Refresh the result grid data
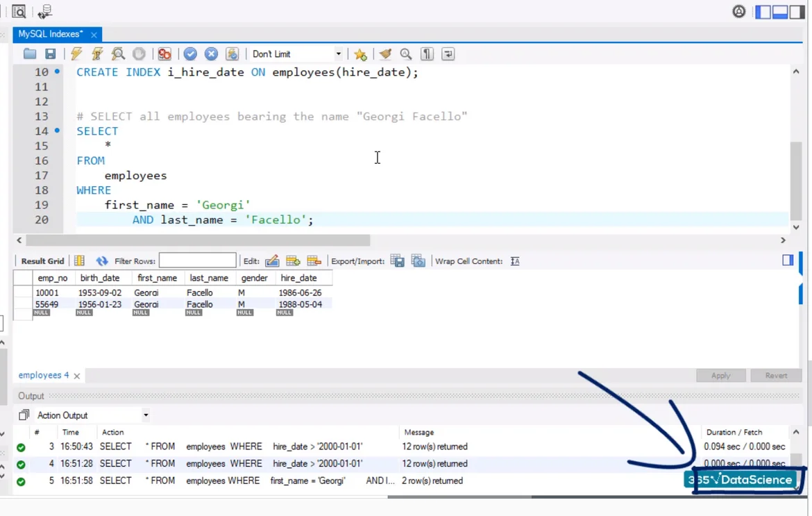The image size is (812, 516). pyautogui.click(x=102, y=261)
